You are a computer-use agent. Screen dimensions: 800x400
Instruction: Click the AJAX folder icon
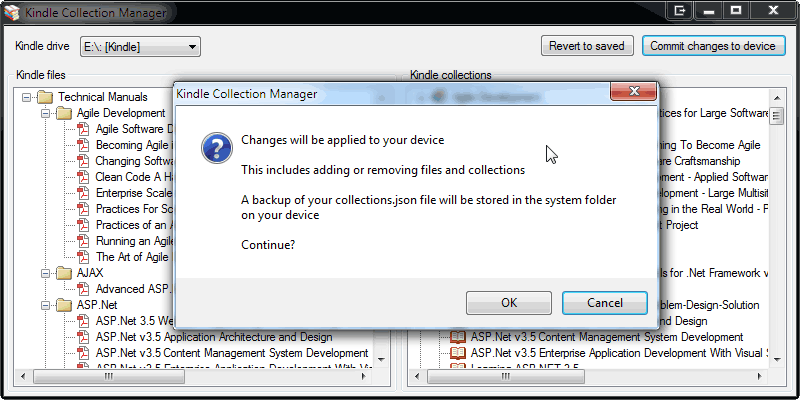tap(64, 273)
